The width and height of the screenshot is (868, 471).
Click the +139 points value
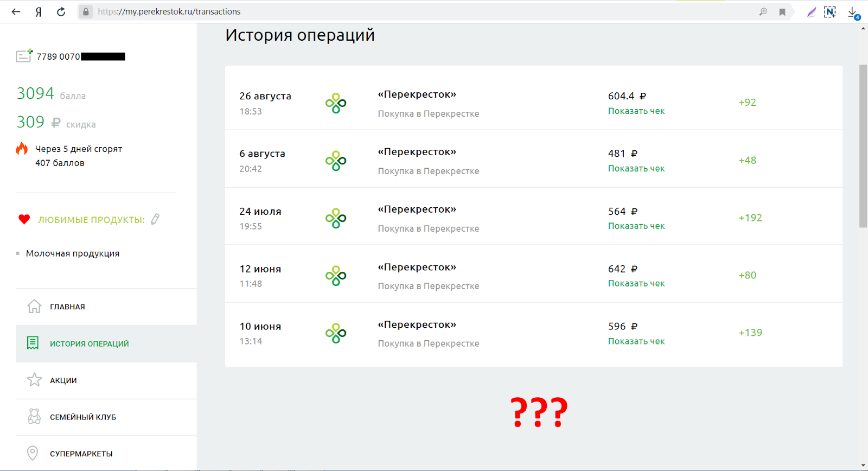pos(750,333)
